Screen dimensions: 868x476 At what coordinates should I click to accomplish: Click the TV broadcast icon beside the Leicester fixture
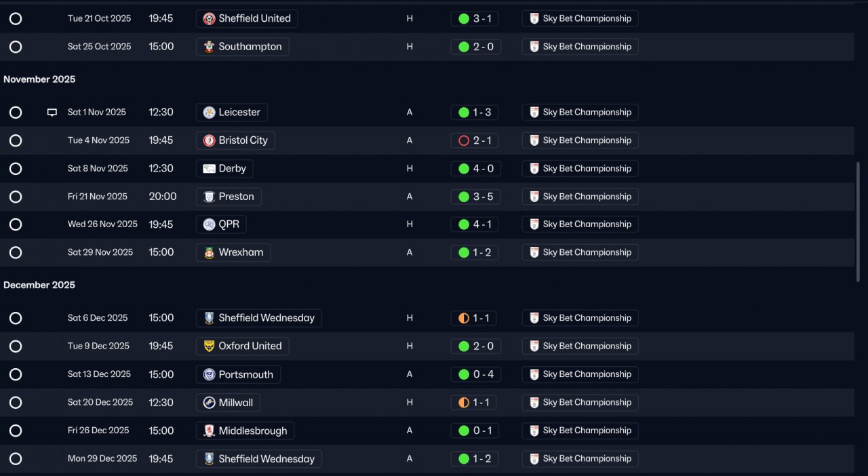(52, 113)
